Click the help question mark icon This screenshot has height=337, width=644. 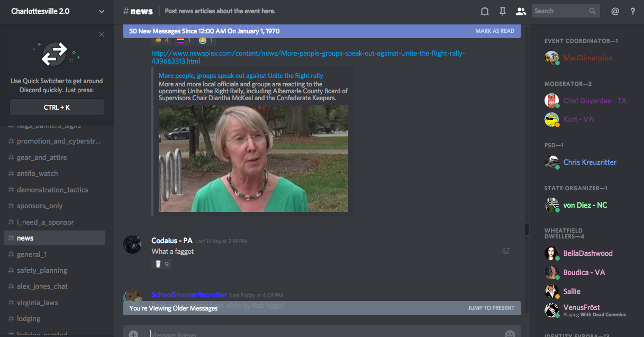(x=633, y=11)
